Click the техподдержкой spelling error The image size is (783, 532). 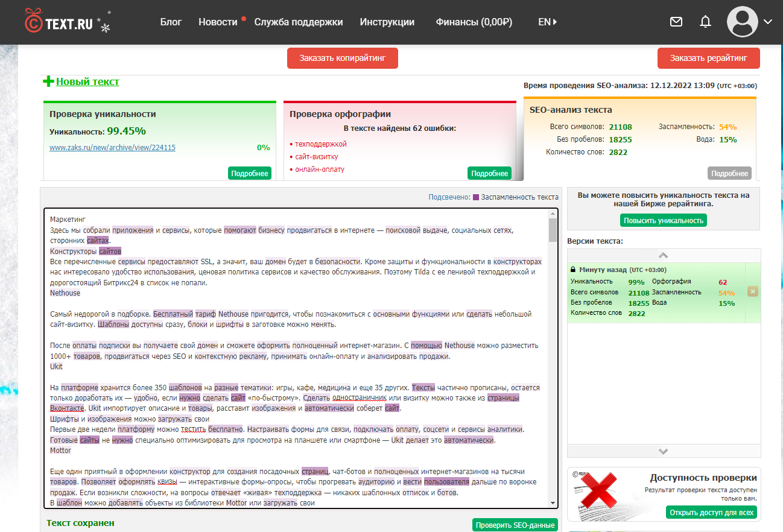(x=320, y=144)
